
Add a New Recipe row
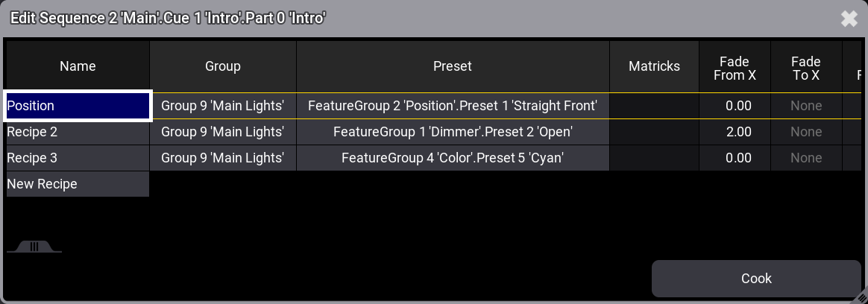pyautogui.click(x=78, y=184)
